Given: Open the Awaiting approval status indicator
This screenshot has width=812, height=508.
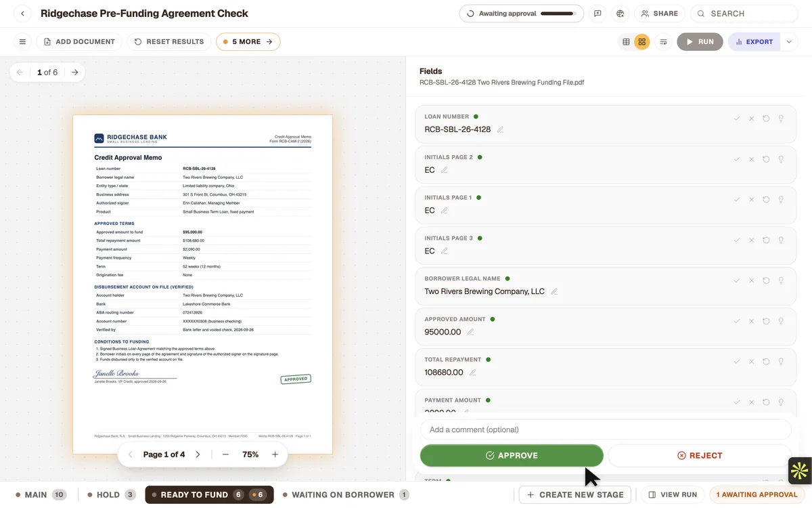Looking at the screenshot, I should coord(521,14).
